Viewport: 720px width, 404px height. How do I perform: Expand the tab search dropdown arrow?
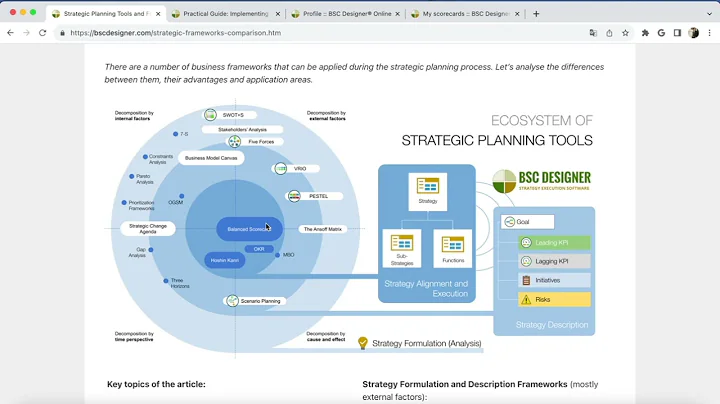[709, 14]
